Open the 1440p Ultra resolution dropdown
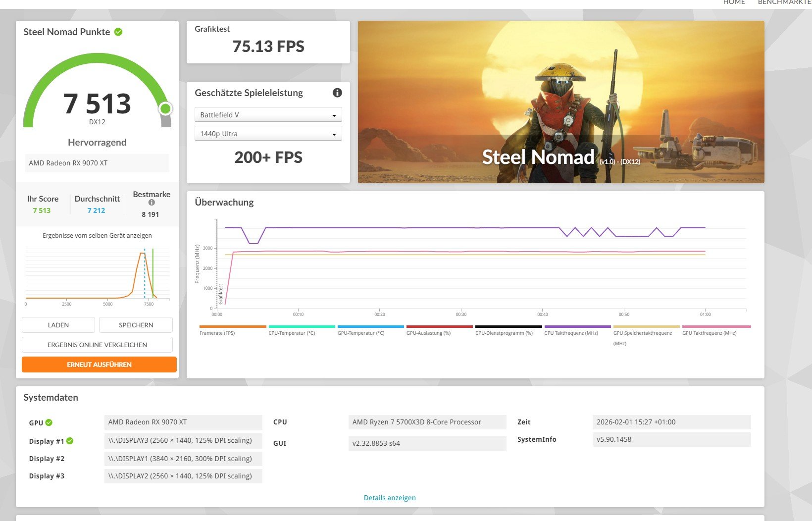This screenshot has height=521, width=812. click(x=268, y=134)
